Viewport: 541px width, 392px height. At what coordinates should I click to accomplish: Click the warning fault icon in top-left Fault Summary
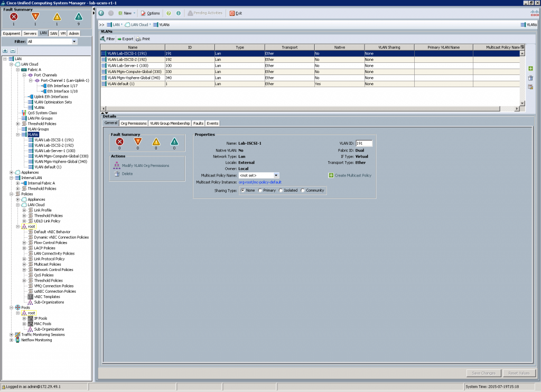click(79, 16)
